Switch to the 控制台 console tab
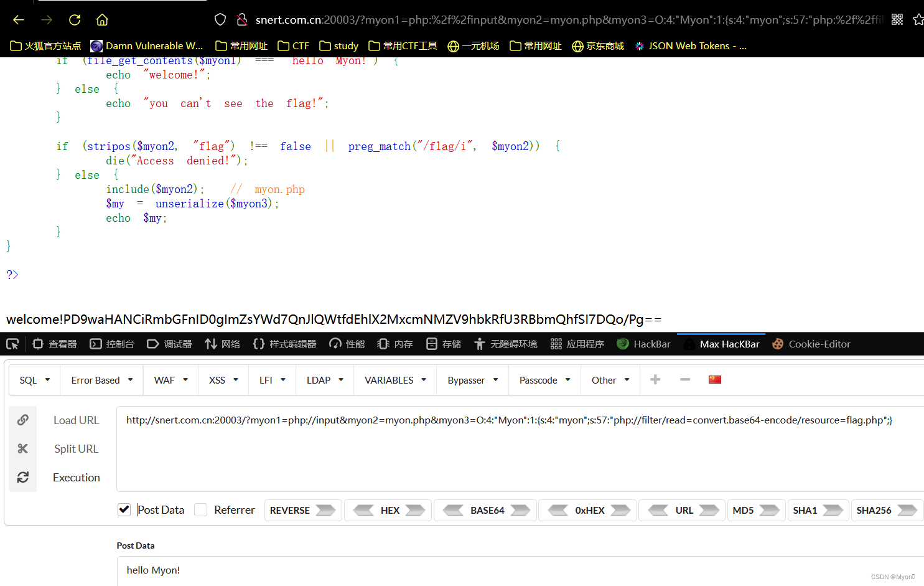Screen dimensions: 924x586 [x=112, y=344]
